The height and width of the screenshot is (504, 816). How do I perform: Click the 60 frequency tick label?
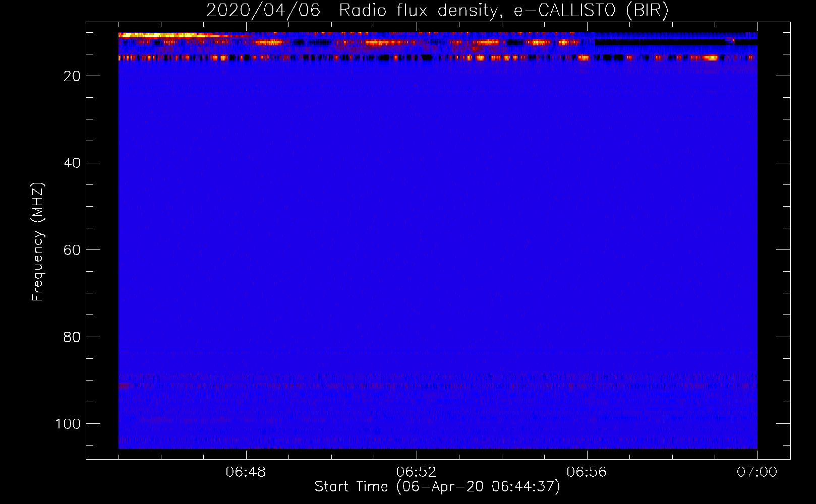click(72, 250)
